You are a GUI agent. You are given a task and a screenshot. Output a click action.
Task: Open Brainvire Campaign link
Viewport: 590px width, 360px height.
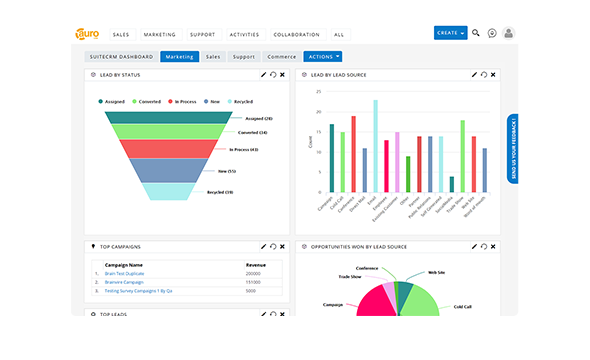coord(124,282)
